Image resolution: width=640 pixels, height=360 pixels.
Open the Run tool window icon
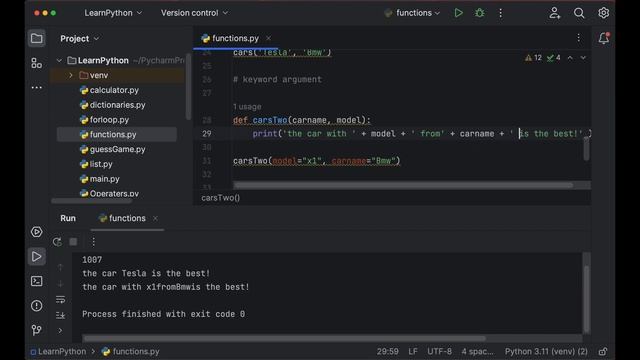point(36,256)
